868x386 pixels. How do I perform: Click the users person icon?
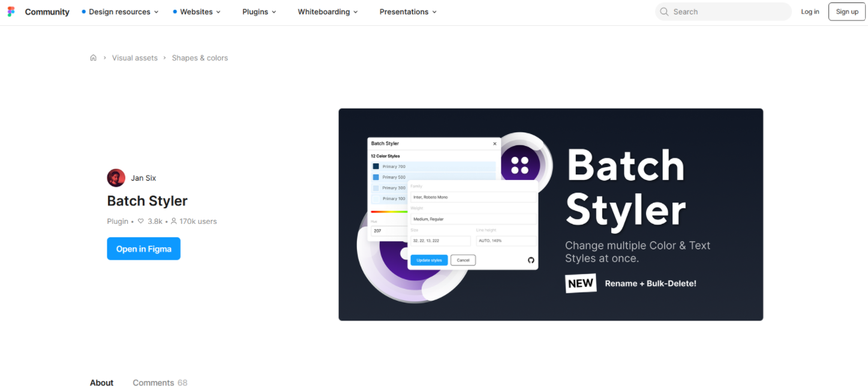(174, 222)
